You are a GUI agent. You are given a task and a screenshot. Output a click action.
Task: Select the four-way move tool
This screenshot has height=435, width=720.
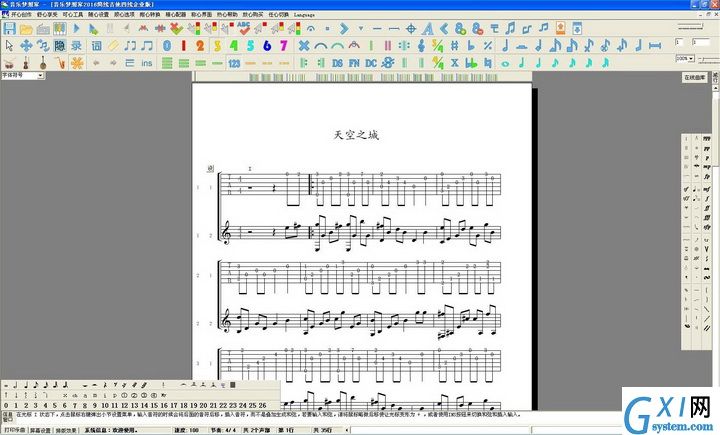click(x=26, y=45)
